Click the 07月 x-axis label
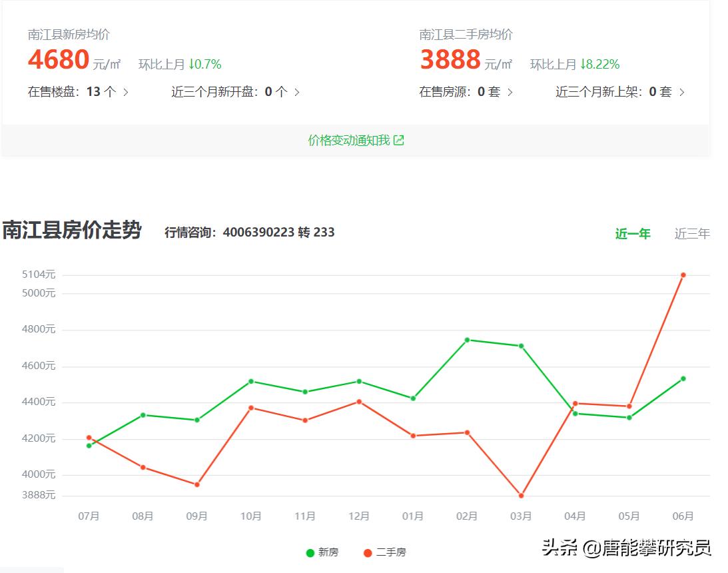The image size is (728, 573). click(89, 516)
